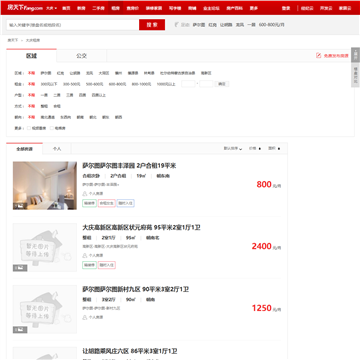Click the minimum custom rent input
The height and width of the screenshot is (360, 360).
pyautogui.click(x=188, y=84)
